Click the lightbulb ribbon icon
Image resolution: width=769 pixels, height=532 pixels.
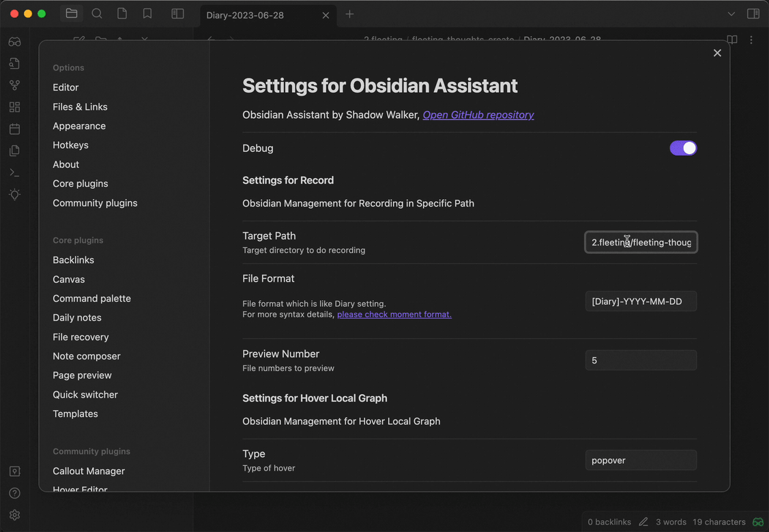pos(15,194)
